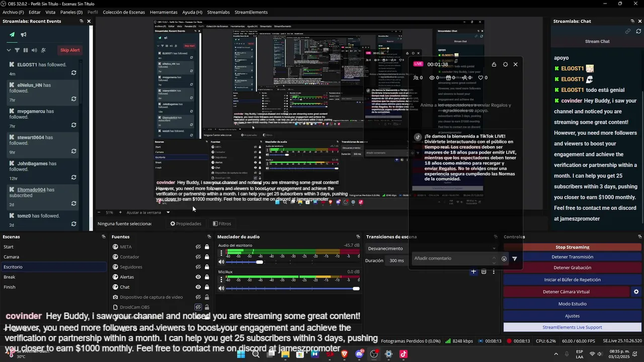The height and width of the screenshot is (362, 644).
Task: Click the Stop Streaming button
Action: 572,247
